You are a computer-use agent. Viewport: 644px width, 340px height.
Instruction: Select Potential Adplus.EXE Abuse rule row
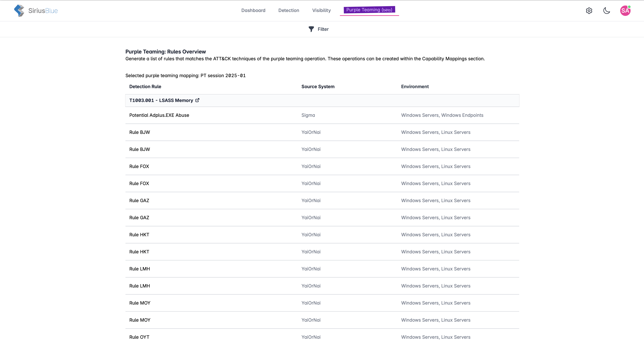pyautogui.click(x=159, y=115)
